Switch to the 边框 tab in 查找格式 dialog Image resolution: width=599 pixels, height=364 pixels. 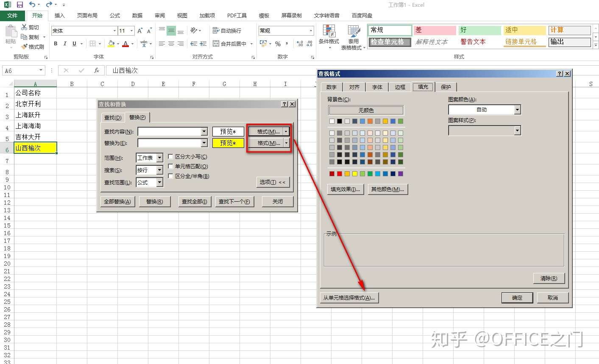pos(400,87)
